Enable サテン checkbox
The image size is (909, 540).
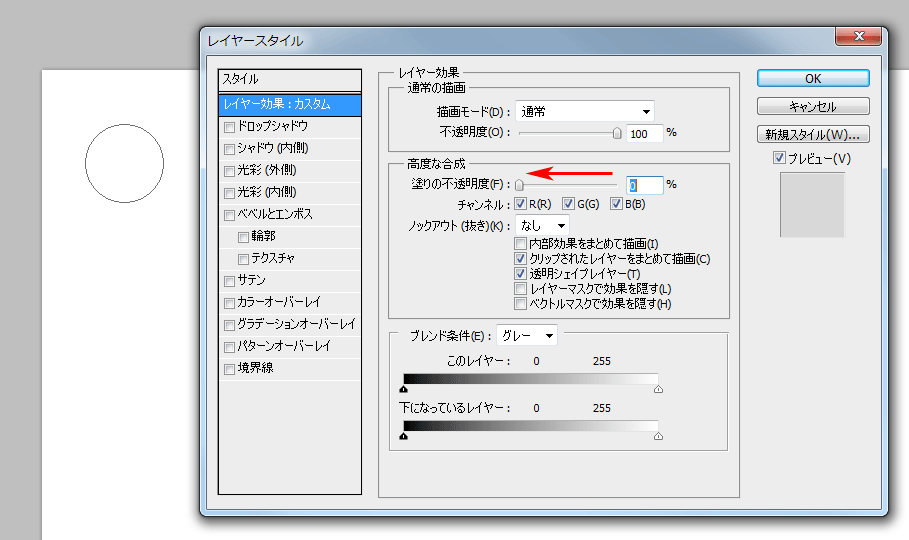point(229,281)
